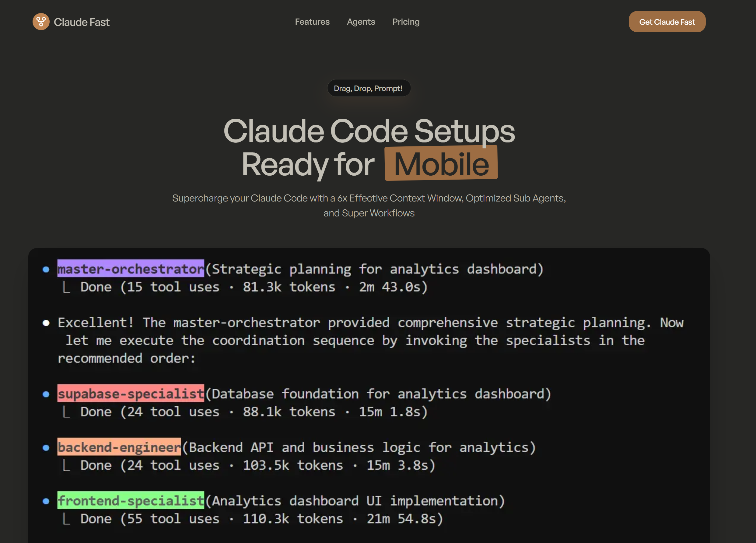Open the Pricing page link
The image size is (756, 543).
(406, 21)
